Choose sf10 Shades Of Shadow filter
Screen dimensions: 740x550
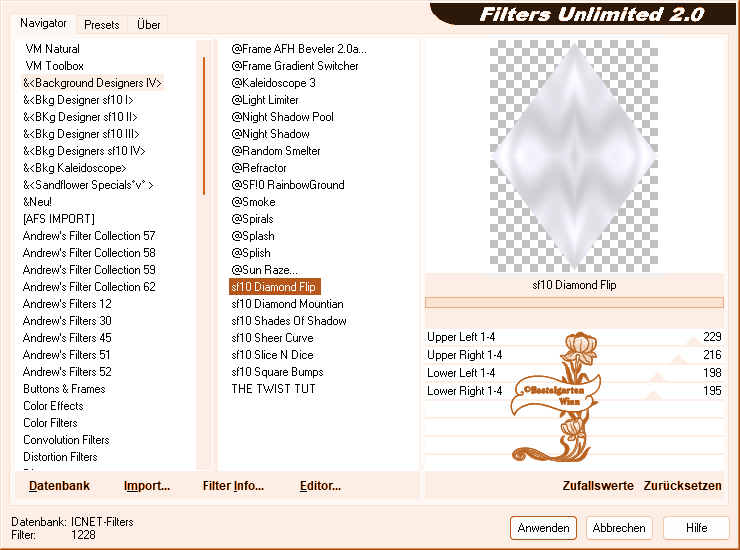[x=289, y=321]
